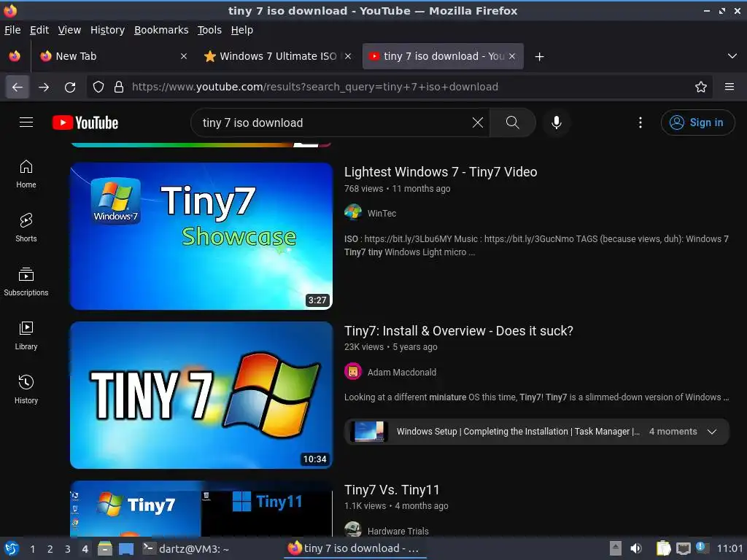This screenshot has width=747, height=560.
Task: Open Library from the sidebar
Action: tap(26, 336)
